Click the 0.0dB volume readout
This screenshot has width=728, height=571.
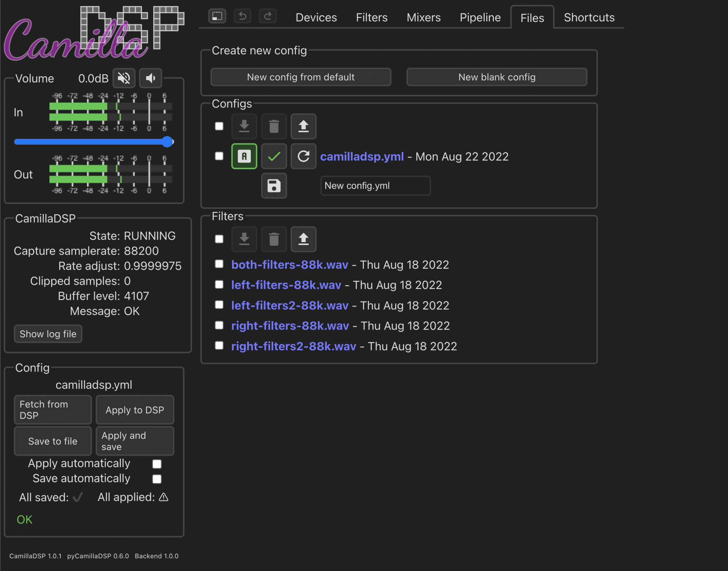93,79
